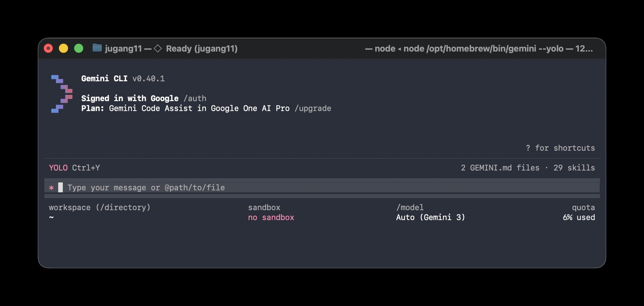Minimize the terminal with yellow button
The width and height of the screenshot is (644, 306).
pos(63,49)
